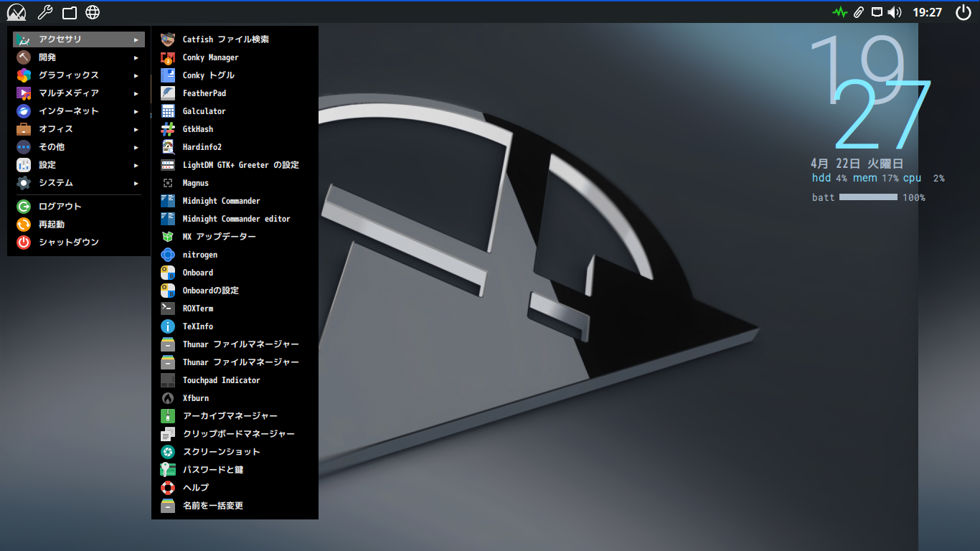The width and height of the screenshot is (980, 551).
Task: Open Conky Manager from its icon
Action: tap(168, 57)
